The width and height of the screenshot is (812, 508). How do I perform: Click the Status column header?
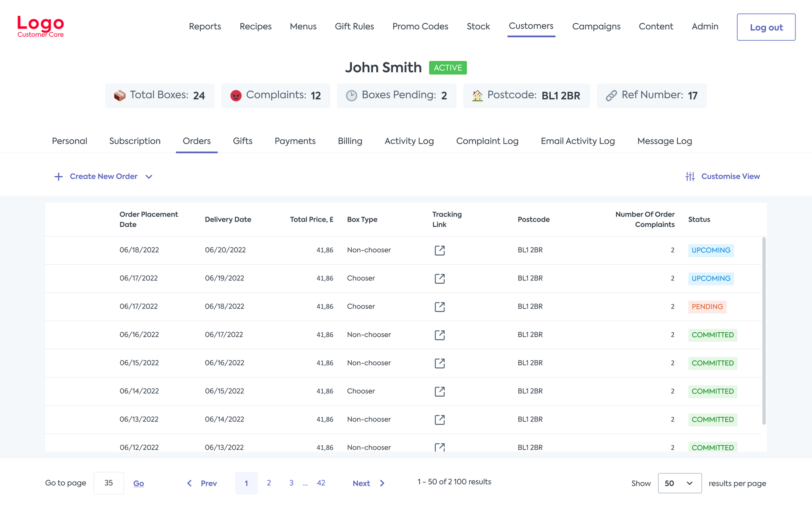699,220
